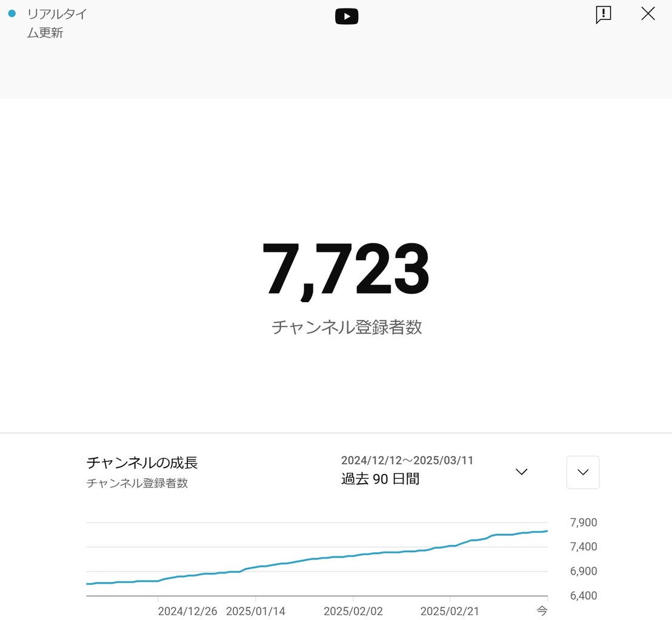Expand the boxed chevron chart options button
Viewport: 672px width, 620px height.
pos(583,472)
